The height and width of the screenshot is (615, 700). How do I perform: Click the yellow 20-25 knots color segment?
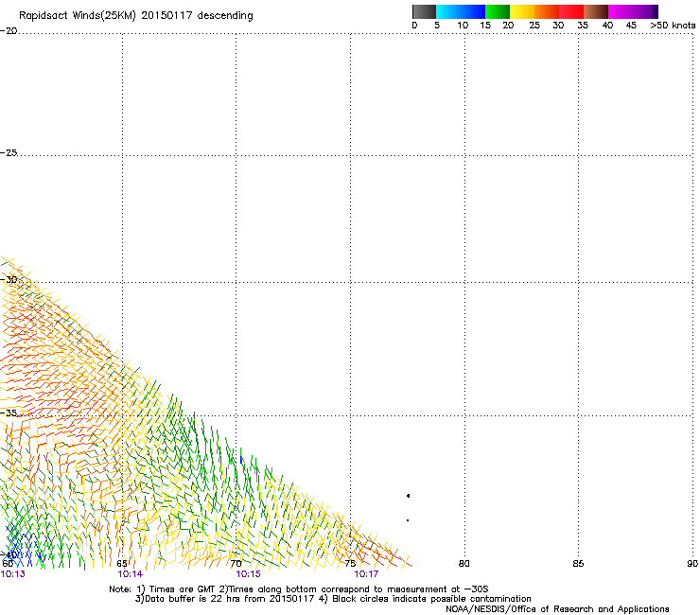pos(522,11)
